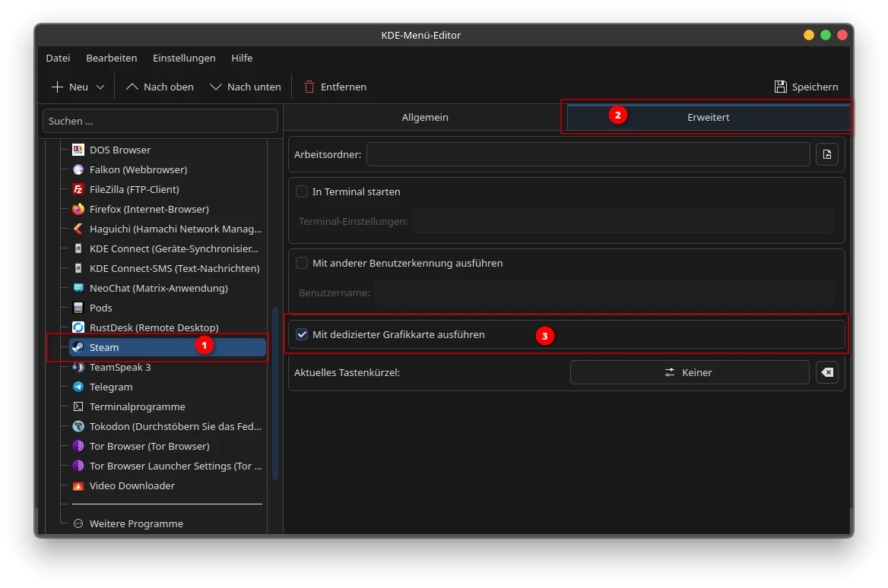Click the Keiner shortcut button
The height and width of the screenshot is (588, 888).
[690, 372]
